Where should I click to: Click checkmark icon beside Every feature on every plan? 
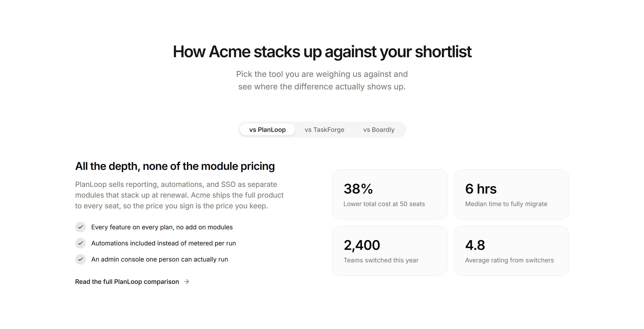click(x=80, y=227)
